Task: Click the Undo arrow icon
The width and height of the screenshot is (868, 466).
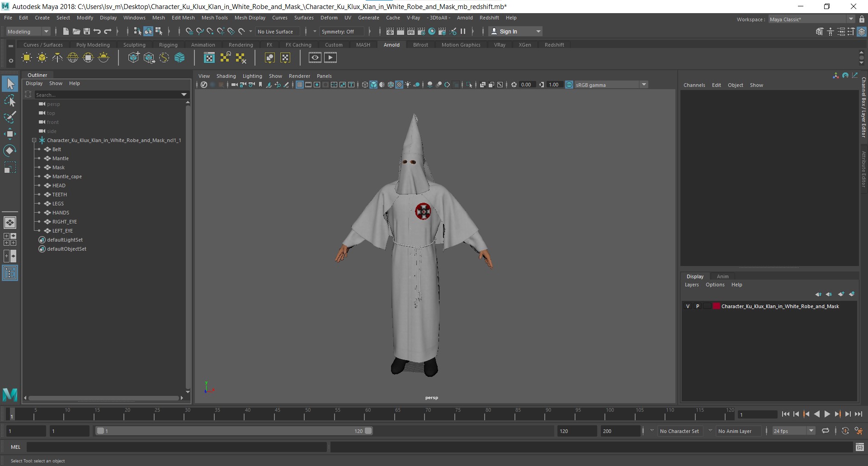Action: 97,31
